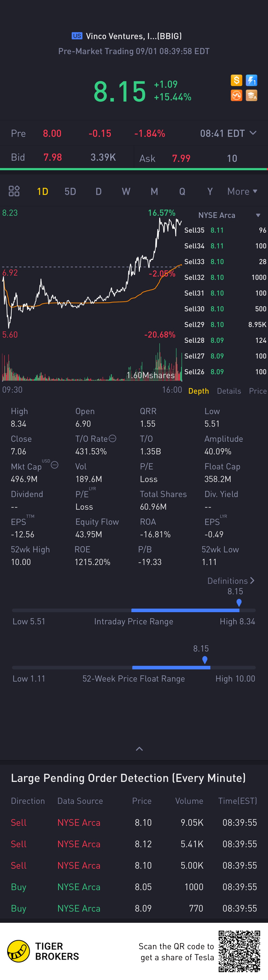Tap the tan stacked layers icon
Screen dimensions: 268x980
coord(252,95)
